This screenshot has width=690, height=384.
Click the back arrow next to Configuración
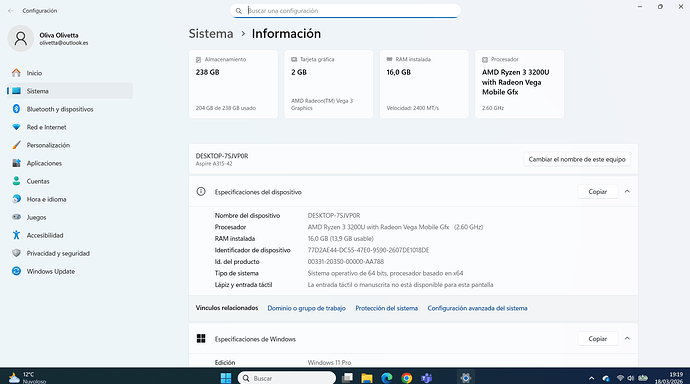pyautogui.click(x=11, y=11)
